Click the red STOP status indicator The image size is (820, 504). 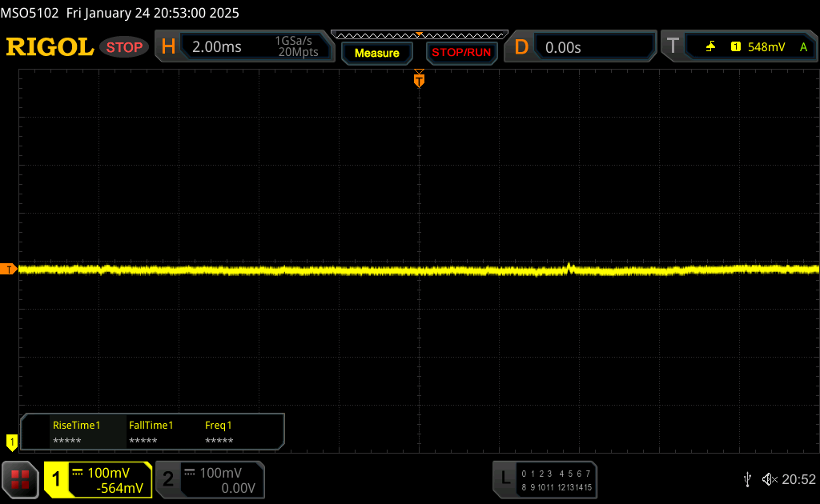coord(124,47)
